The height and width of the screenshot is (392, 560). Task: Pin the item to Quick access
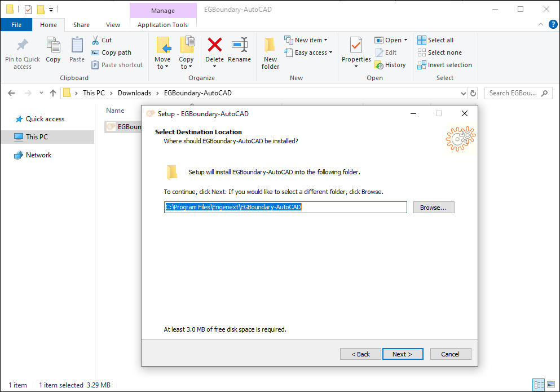22,53
